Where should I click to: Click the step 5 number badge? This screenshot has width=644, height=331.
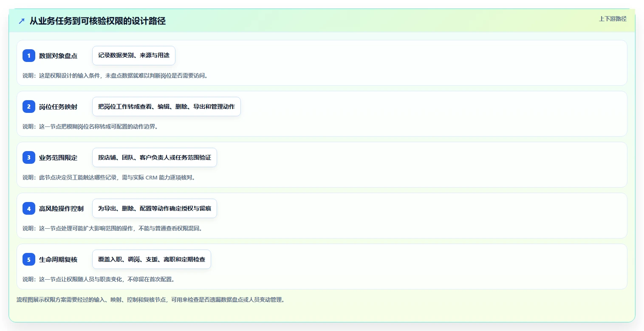click(29, 259)
